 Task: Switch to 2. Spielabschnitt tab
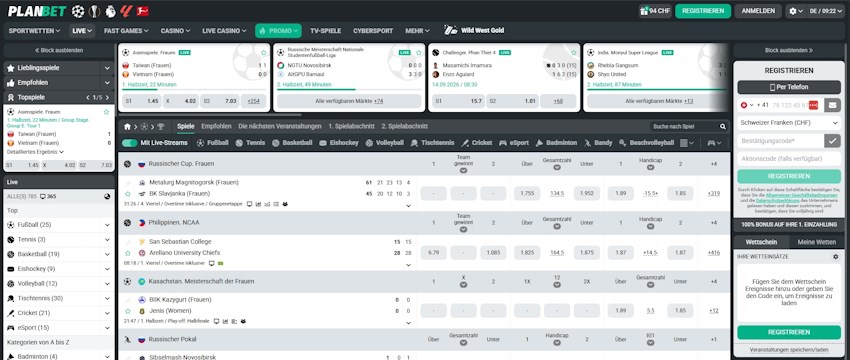404,126
